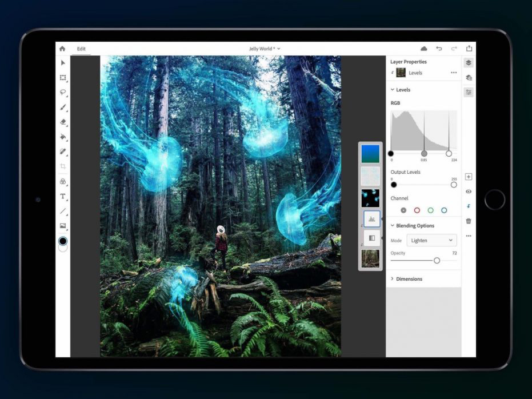
Task: Select the Brush tool
Action: tap(63, 107)
